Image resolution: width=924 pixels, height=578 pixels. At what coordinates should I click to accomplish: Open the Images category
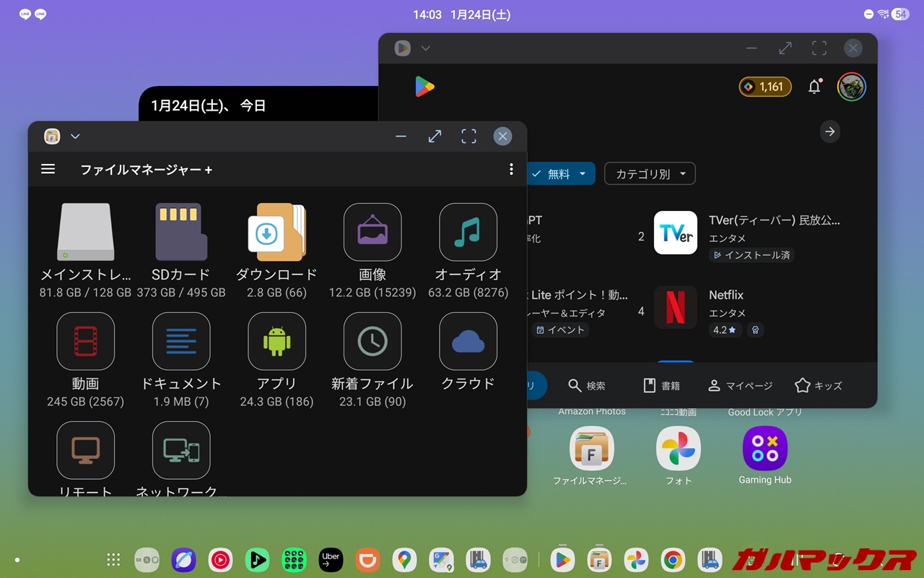[x=372, y=233]
